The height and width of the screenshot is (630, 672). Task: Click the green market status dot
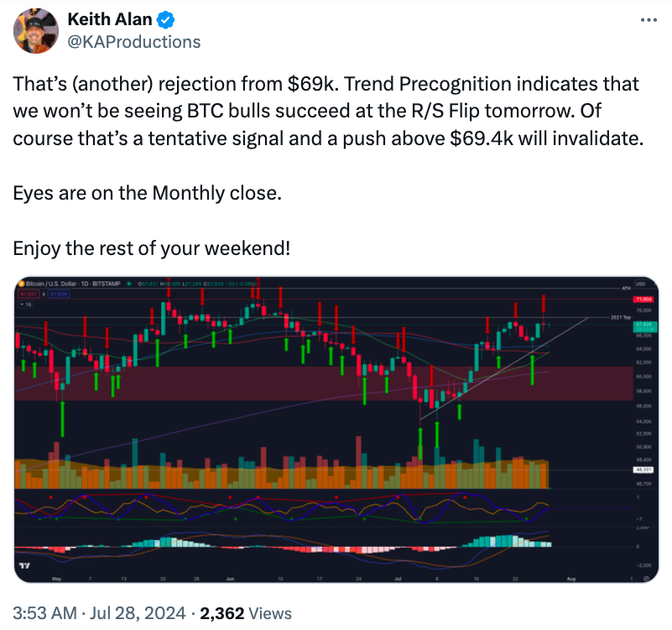pos(128,284)
